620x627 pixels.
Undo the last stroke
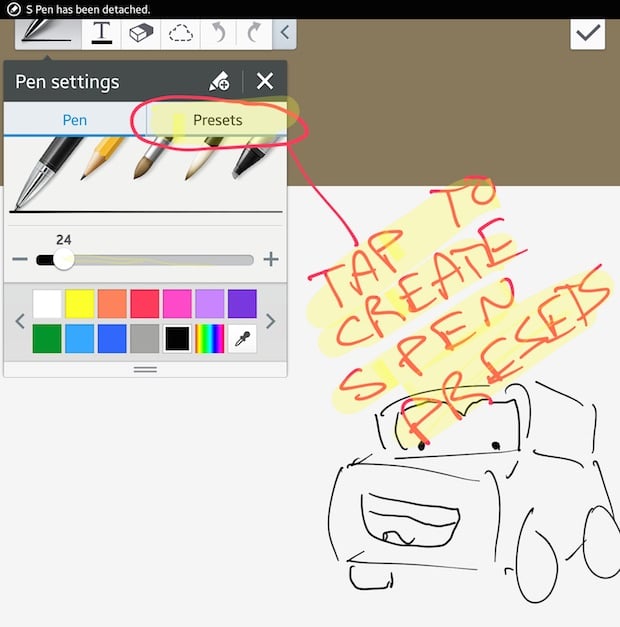coord(218,32)
